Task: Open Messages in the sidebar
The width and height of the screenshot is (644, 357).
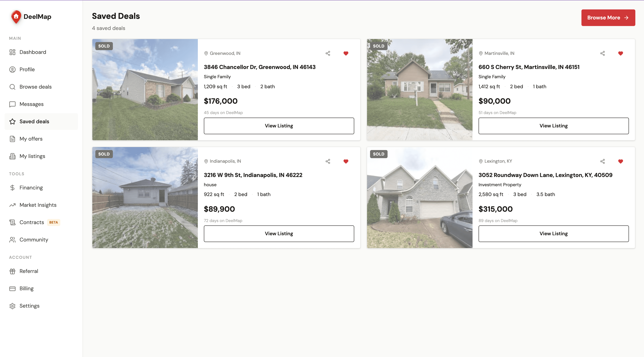Action: (41, 104)
